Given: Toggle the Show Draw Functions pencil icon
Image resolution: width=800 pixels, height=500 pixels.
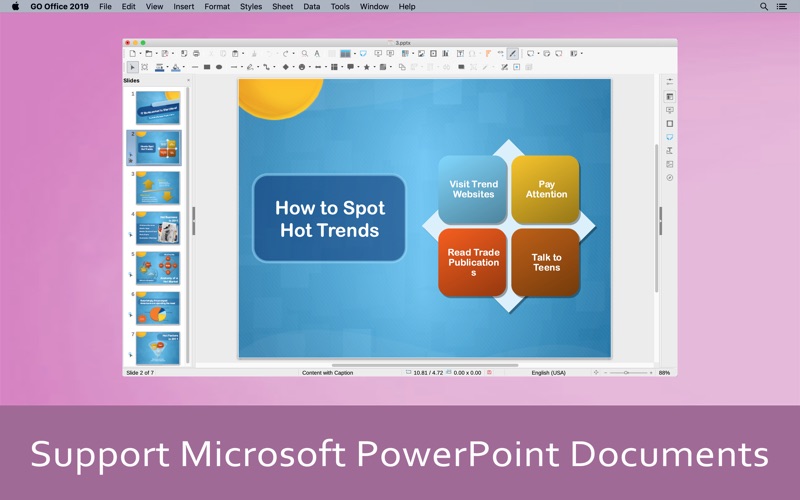Looking at the screenshot, I should click(x=512, y=53).
